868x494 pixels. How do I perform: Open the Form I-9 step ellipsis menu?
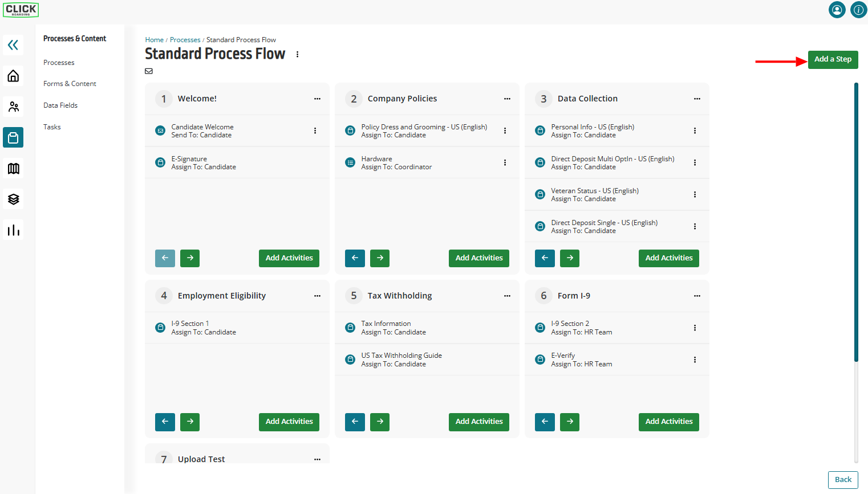(x=697, y=296)
